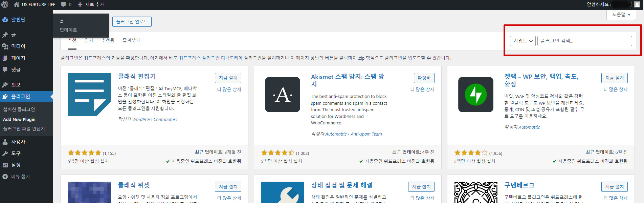
Task: Click 지금 설치 for 클래식 편집기
Action: click(228, 78)
